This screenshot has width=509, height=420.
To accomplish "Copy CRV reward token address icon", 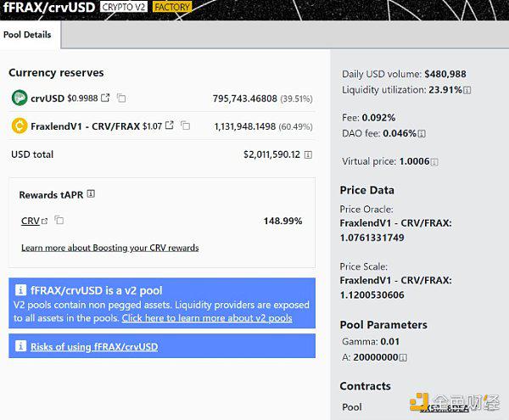I will pos(59,220).
